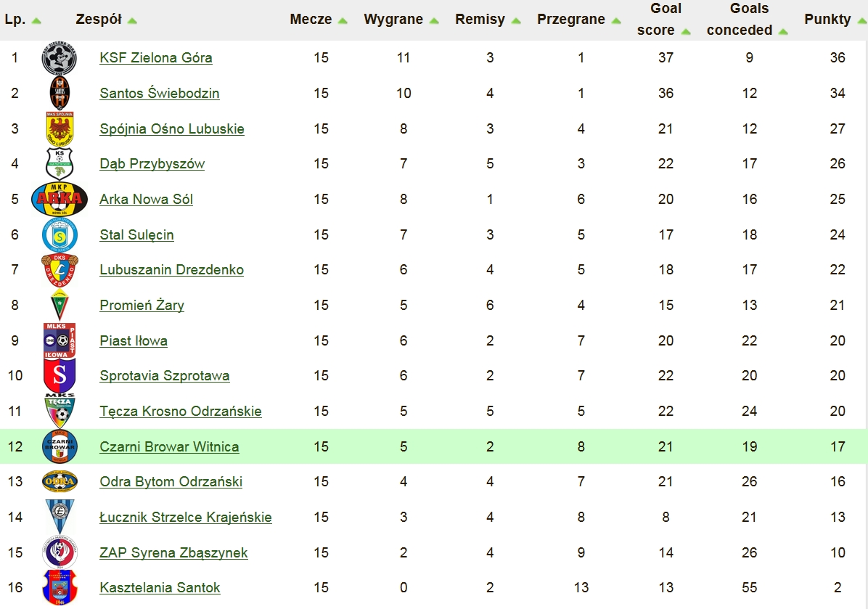The image size is (868, 609).
Task: Click the Kasztelania Santok crest
Action: point(60,587)
